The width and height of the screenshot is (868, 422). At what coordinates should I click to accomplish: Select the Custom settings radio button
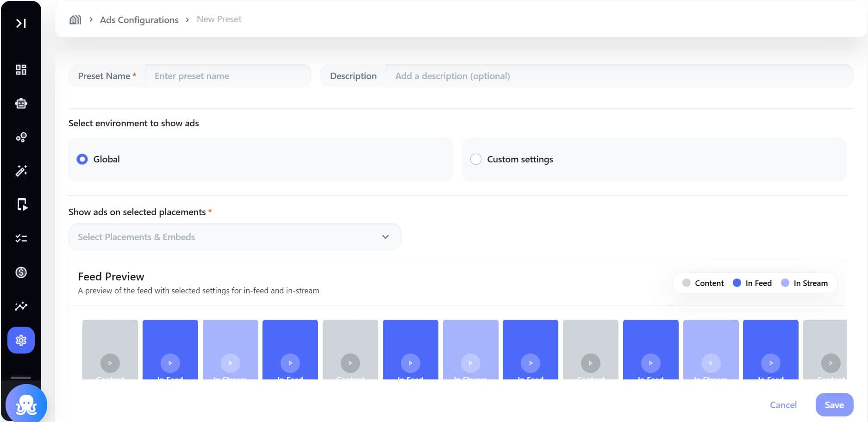click(x=476, y=159)
